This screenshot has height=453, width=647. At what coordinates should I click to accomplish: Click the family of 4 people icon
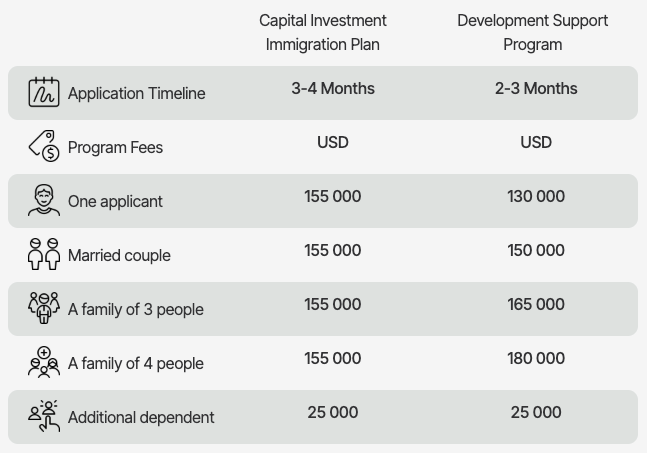[x=44, y=362]
